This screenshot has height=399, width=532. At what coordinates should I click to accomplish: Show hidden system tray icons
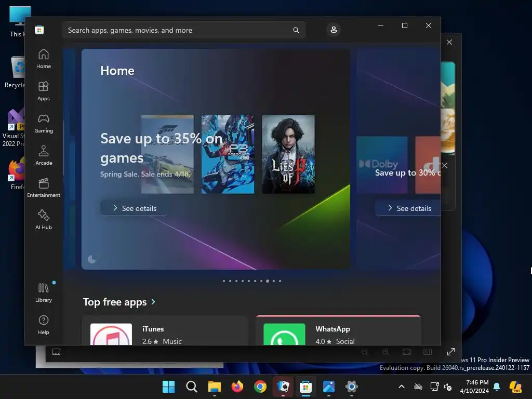pyautogui.click(x=402, y=387)
